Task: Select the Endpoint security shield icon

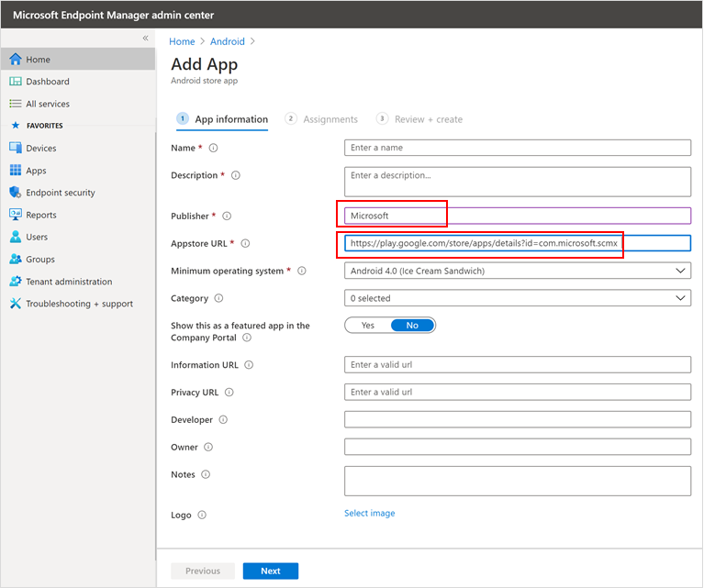Action: 16,193
